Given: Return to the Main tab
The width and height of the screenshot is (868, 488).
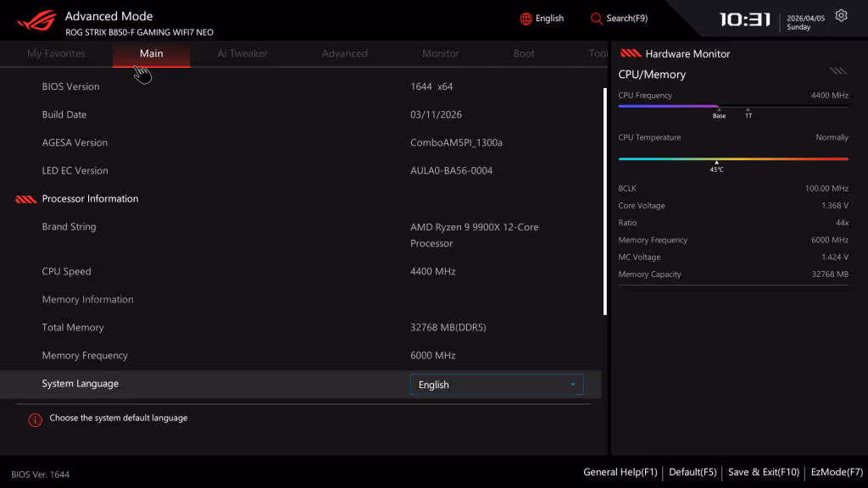Looking at the screenshot, I should 151,53.
